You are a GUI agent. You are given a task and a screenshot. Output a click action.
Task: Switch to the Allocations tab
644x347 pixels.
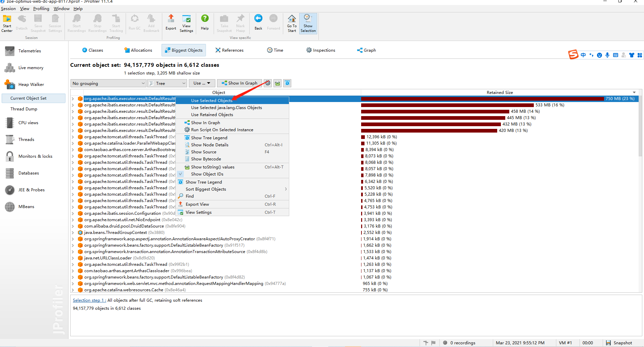[138, 50]
